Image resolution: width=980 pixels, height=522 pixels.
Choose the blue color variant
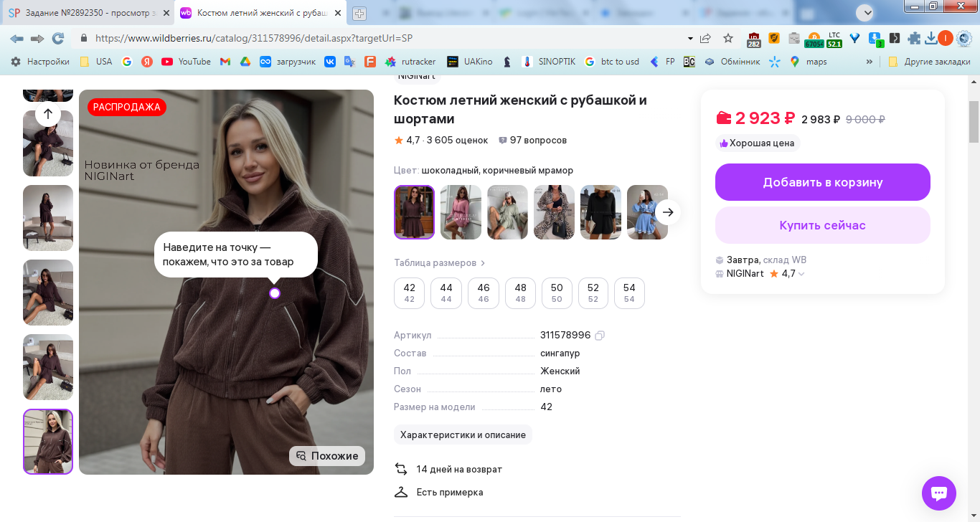click(647, 212)
